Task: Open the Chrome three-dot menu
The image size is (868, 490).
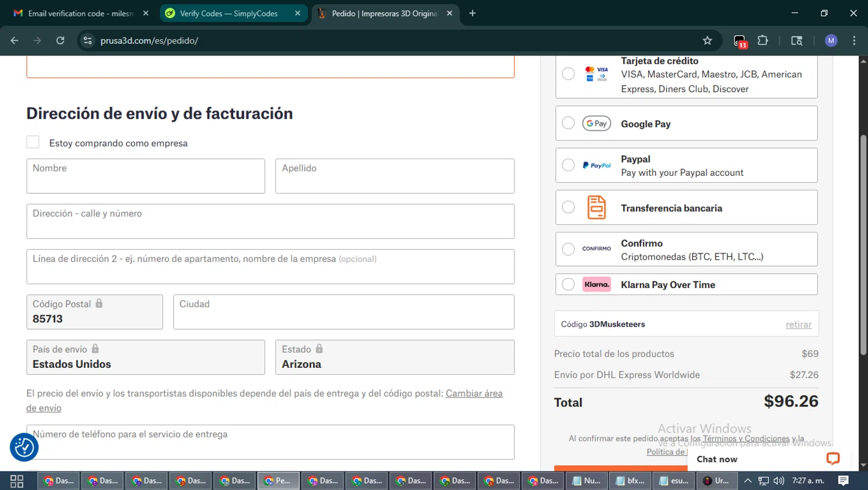Action: click(854, 40)
